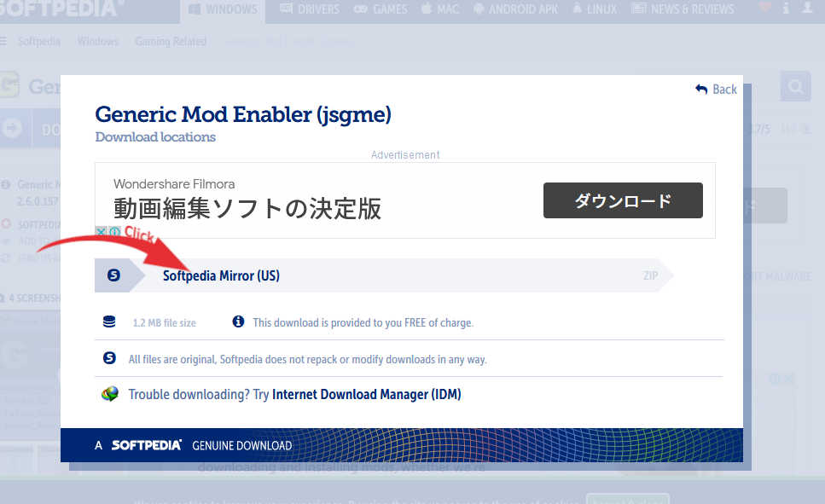Go to the Softpedia breadcrumb link
Screen dimensions: 825x504
(x=39, y=41)
